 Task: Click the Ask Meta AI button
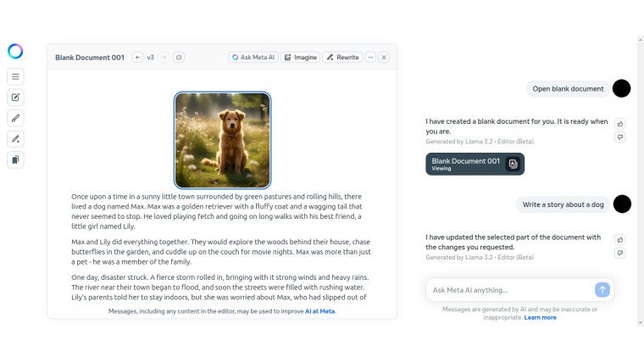[253, 58]
